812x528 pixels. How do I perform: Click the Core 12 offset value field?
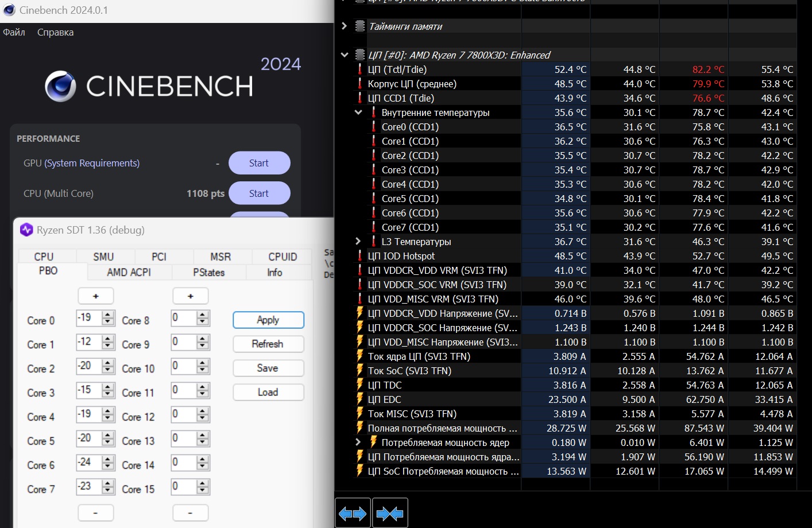(184, 414)
